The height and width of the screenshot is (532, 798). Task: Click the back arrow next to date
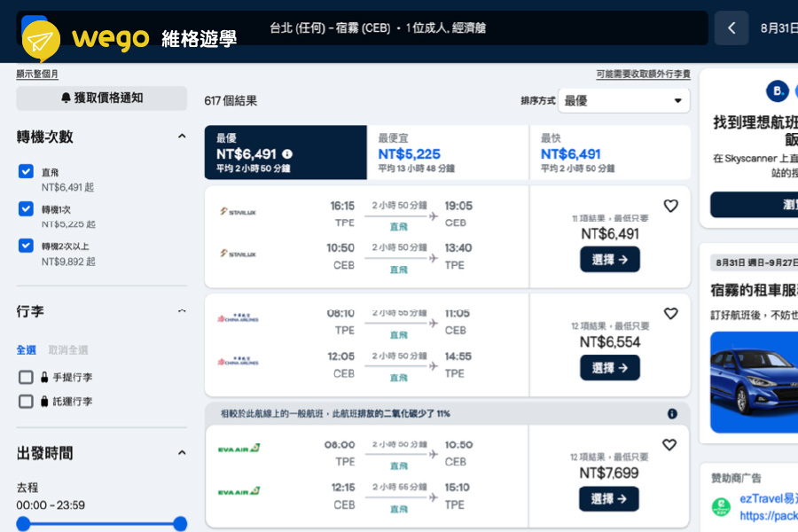pyautogui.click(x=731, y=28)
